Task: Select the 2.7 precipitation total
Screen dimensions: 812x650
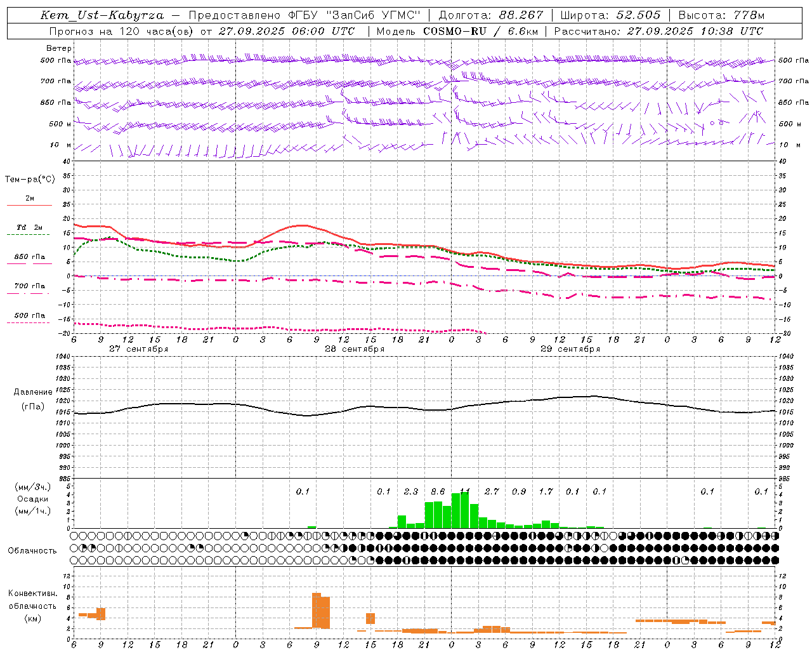Action: click(x=492, y=491)
